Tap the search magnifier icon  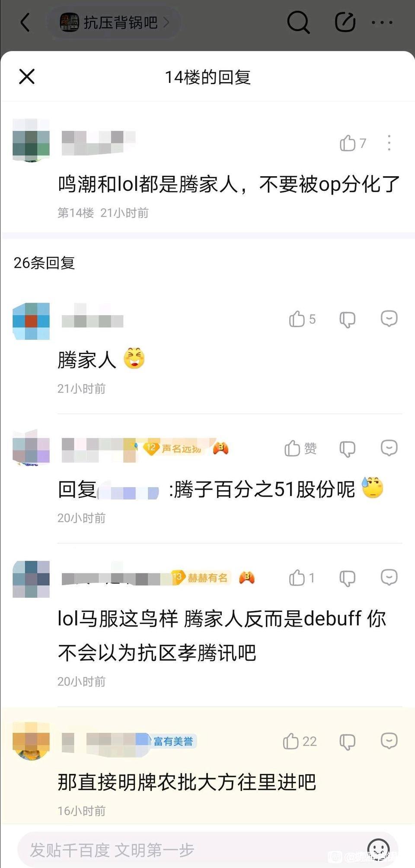[x=298, y=22]
